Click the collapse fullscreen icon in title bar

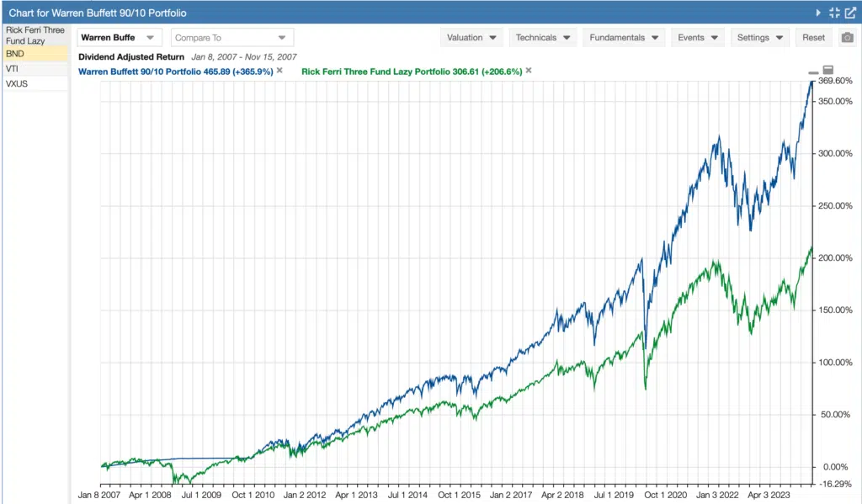click(x=834, y=13)
